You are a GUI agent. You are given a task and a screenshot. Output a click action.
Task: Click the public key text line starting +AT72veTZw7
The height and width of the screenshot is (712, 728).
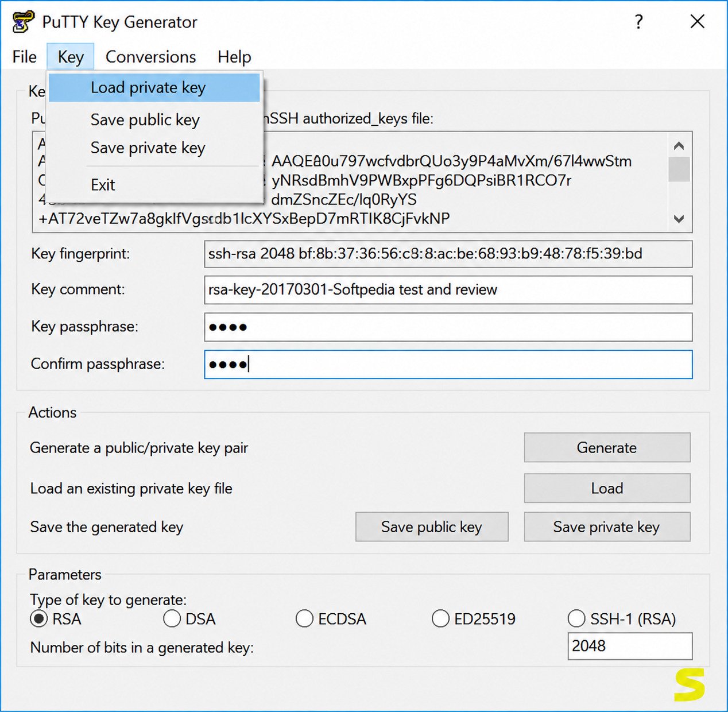pyautogui.click(x=244, y=219)
